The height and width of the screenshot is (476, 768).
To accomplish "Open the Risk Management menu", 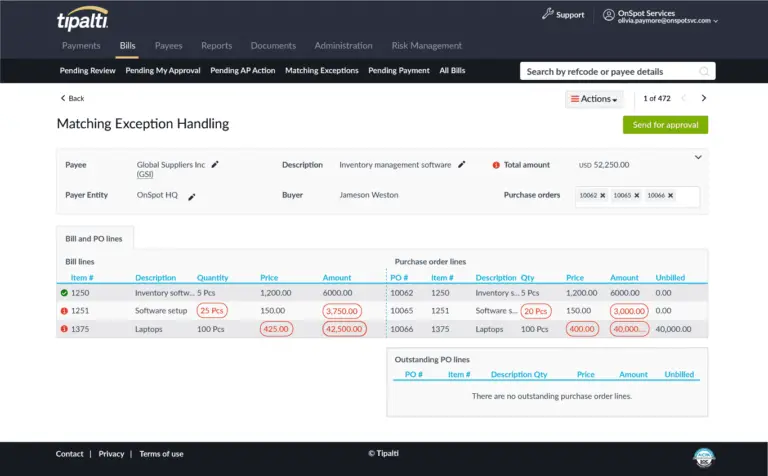I will (x=427, y=46).
